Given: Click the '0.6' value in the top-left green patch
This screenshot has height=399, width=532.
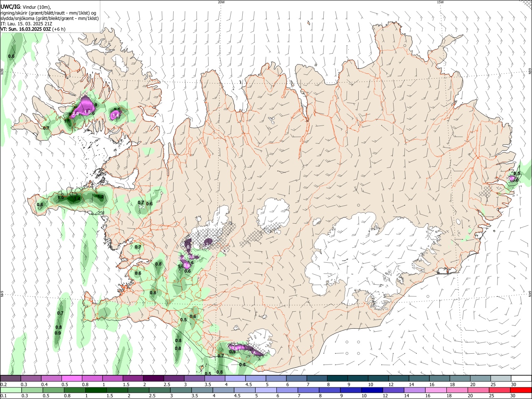Looking at the screenshot, I should tap(12, 56).
